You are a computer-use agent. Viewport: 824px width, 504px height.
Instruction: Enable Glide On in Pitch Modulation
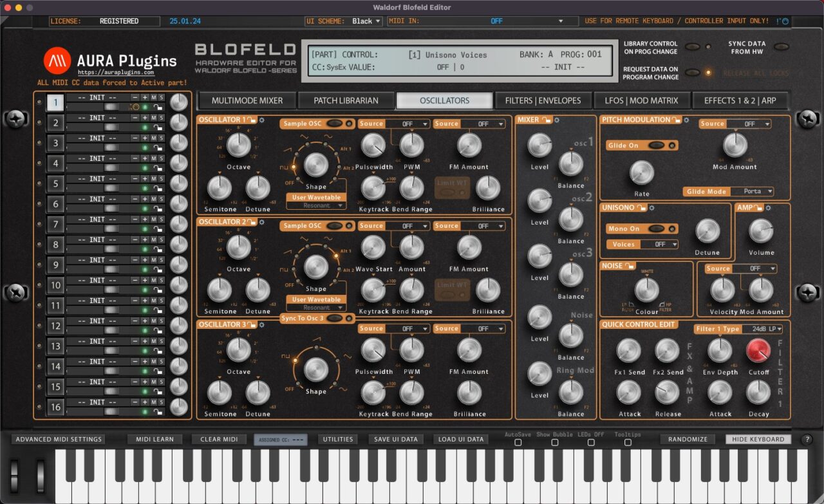(657, 145)
